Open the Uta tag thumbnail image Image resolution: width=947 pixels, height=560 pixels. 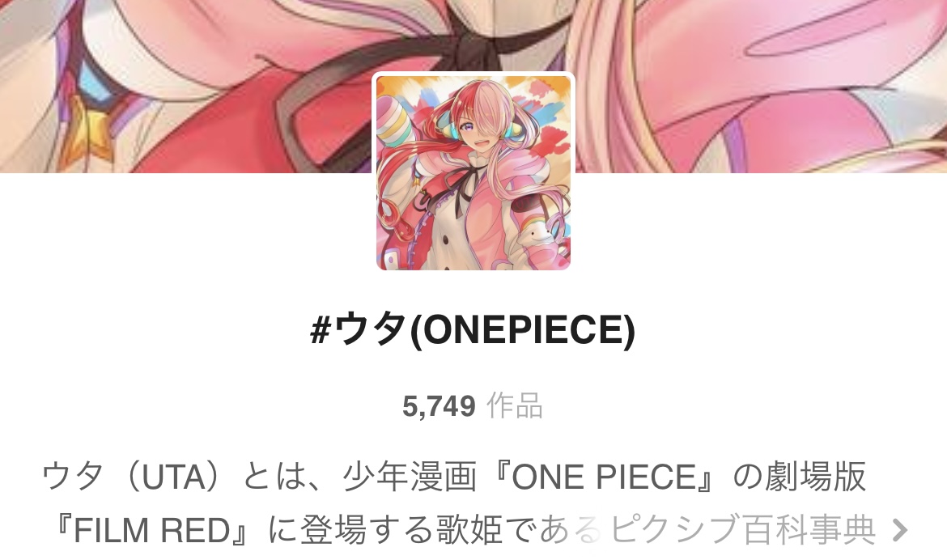[x=473, y=172]
